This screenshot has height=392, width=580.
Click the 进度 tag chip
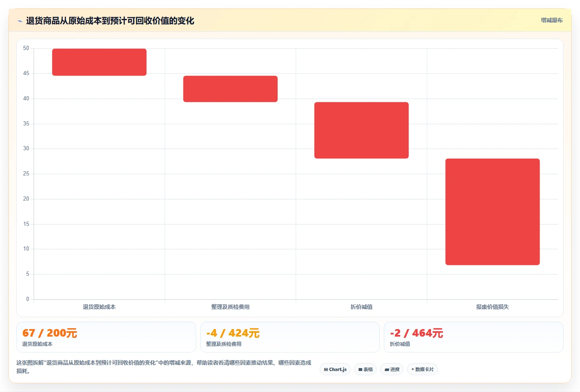pos(392,369)
